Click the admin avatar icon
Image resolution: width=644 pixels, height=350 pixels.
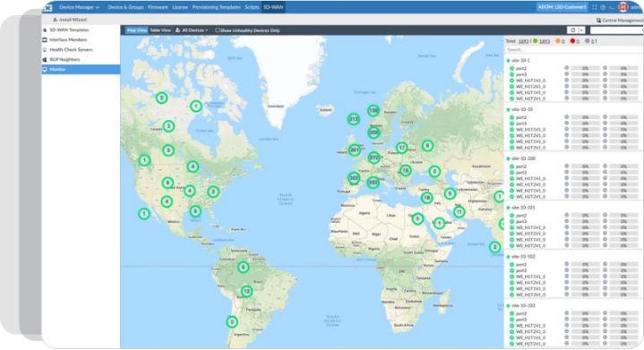(623, 7)
